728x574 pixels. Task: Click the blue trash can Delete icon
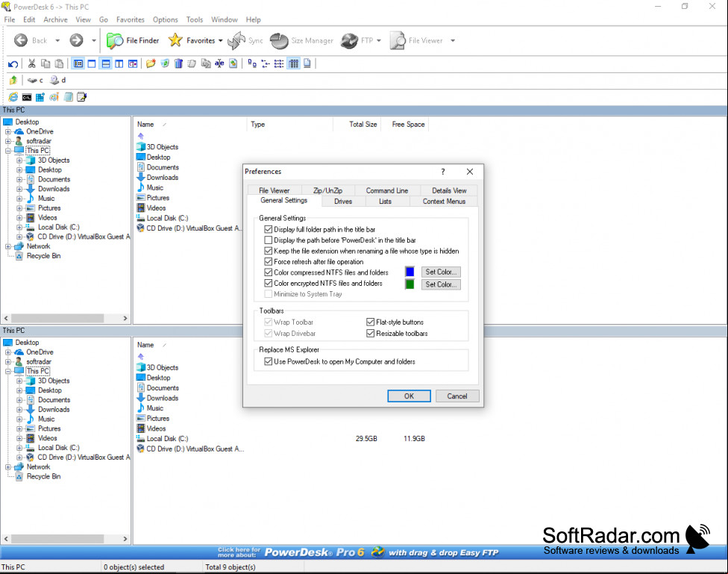(178, 63)
